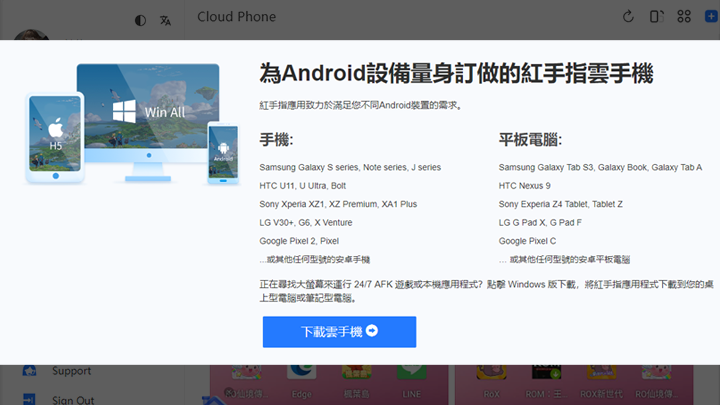The width and height of the screenshot is (720, 405).
Task: Click the Sony Xperia XZ1 text line
Action: click(338, 204)
